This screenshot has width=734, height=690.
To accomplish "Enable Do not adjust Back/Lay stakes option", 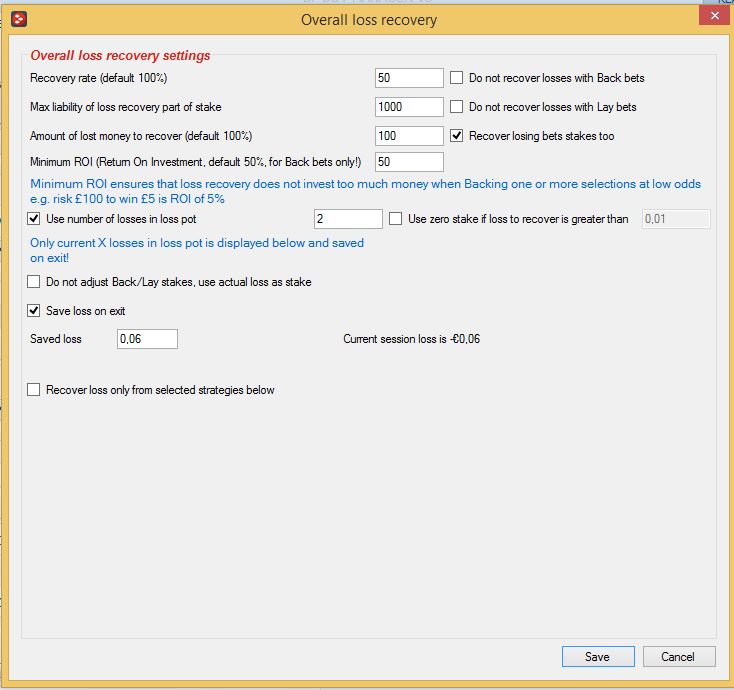I will pos(34,282).
